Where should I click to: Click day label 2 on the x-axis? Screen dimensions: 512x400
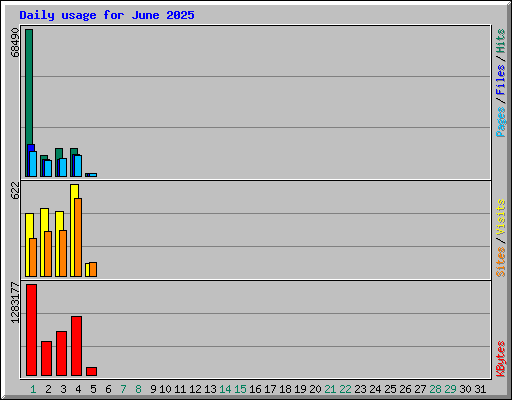pyautogui.click(x=48, y=389)
